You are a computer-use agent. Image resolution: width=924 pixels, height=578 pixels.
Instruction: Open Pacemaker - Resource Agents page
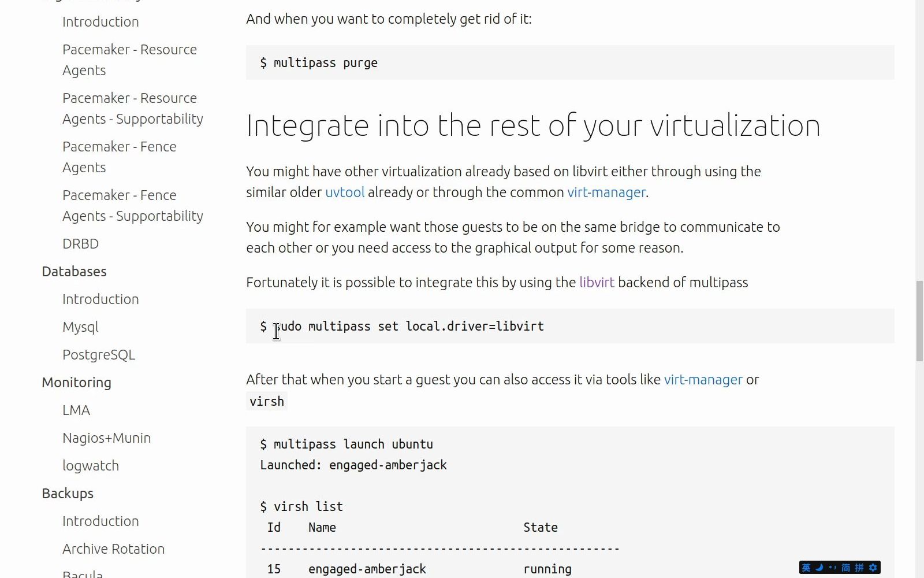(129, 60)
